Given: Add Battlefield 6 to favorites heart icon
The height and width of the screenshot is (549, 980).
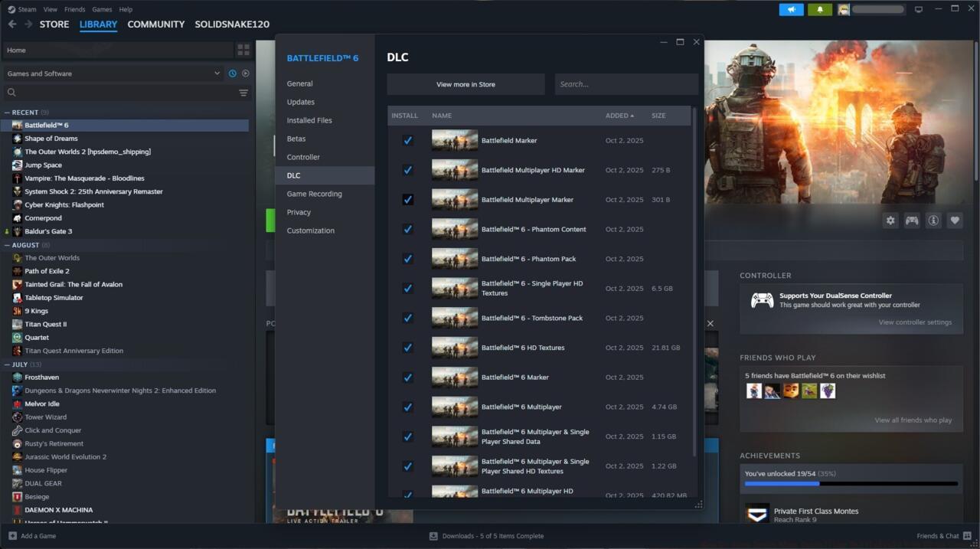Looking at the screenshot, I should 955,220.
